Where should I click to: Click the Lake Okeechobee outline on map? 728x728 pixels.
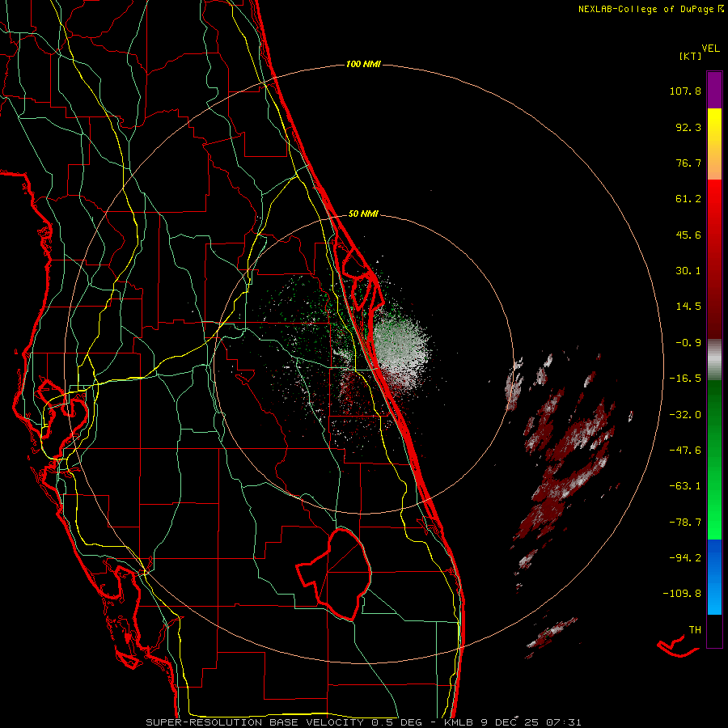coord(334,574)
